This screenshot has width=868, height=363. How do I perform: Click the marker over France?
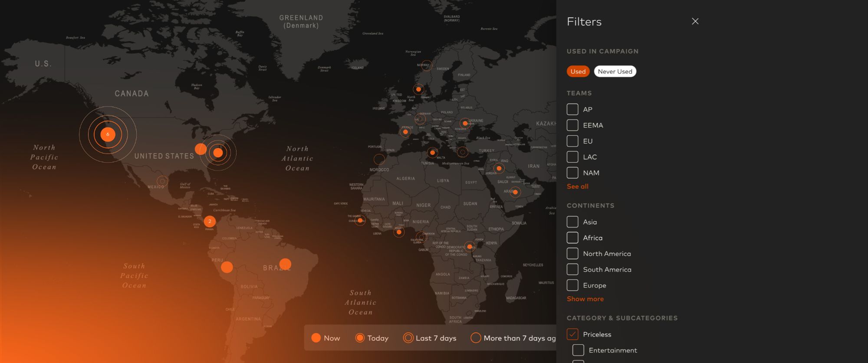pos(405,132)
